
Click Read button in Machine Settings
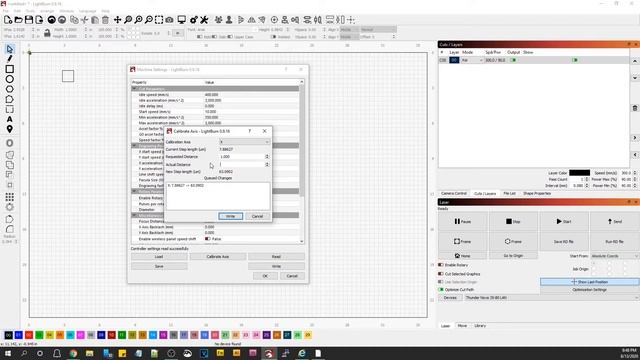click(276, 257)
